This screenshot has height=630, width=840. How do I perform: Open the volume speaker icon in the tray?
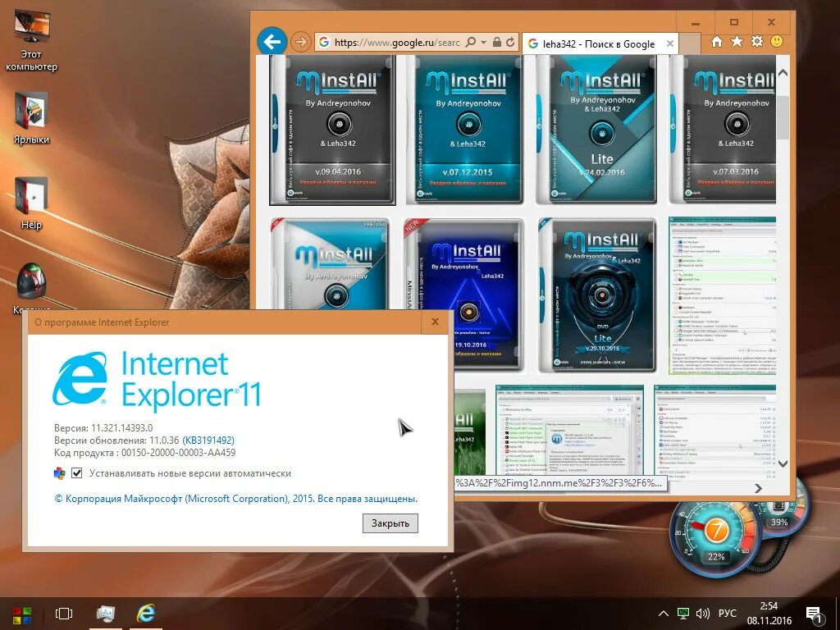click(x=702, y=614)
